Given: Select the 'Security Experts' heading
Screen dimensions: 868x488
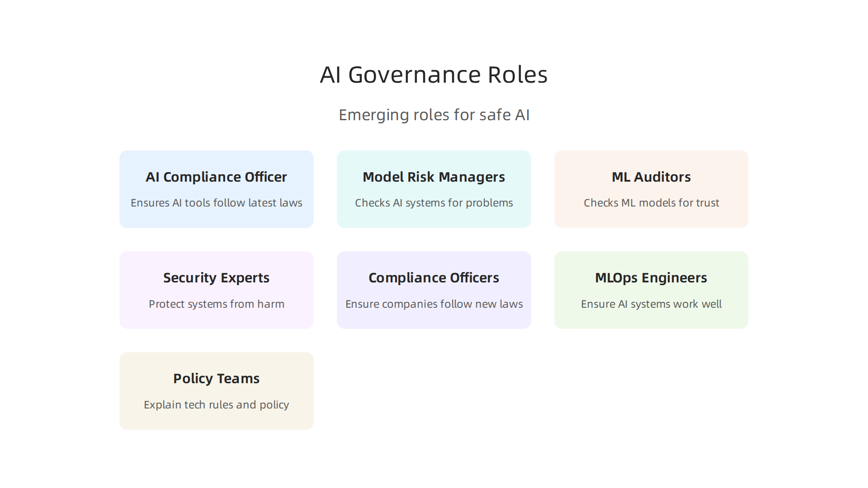Looking at the screenshot, I should coord(216,278).
